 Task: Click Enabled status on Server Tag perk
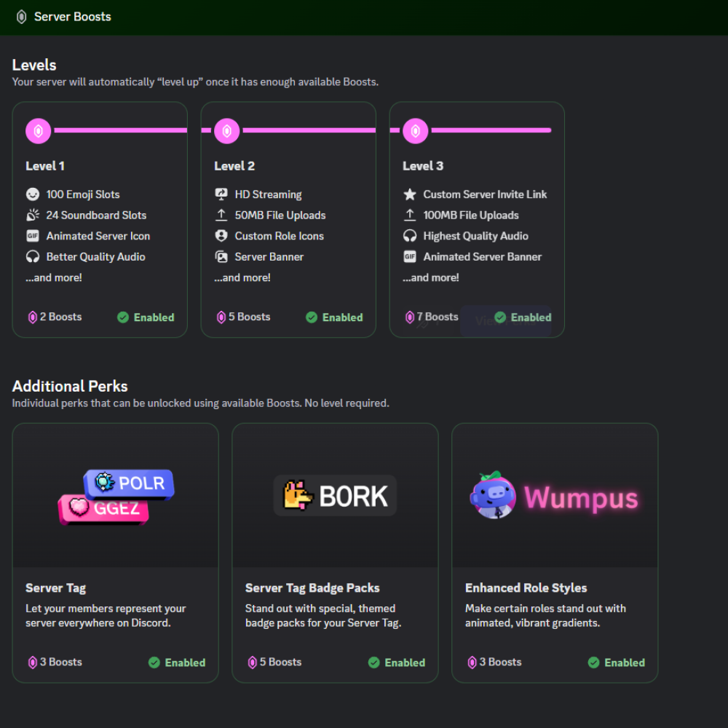click(x=177, y=662)
